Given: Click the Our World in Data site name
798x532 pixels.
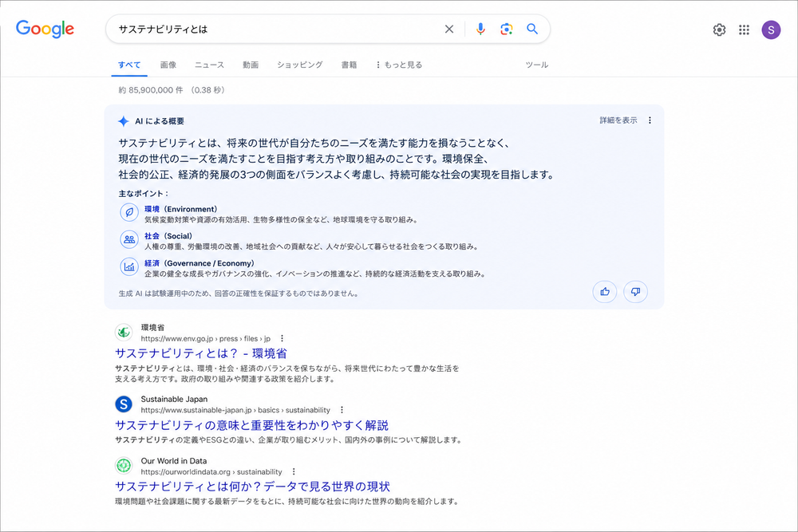Looking at the screenshot, I should click(174, 461).
